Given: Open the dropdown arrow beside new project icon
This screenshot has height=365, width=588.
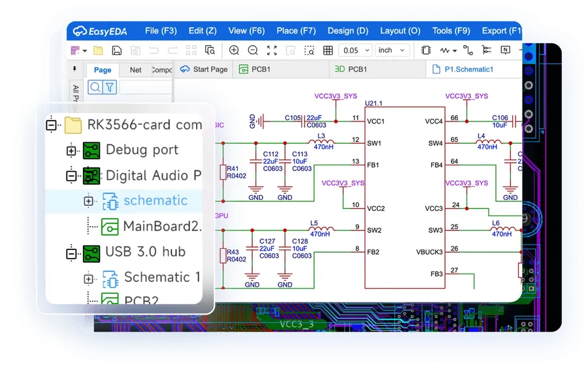Looking at the screenshot, I should (85, 50).
